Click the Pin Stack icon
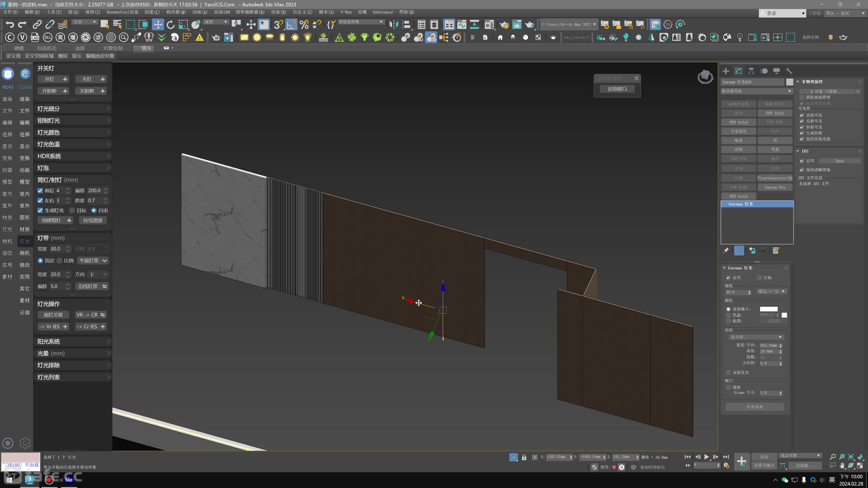Screen dimensions: 868x488 (x=726, y=250)
